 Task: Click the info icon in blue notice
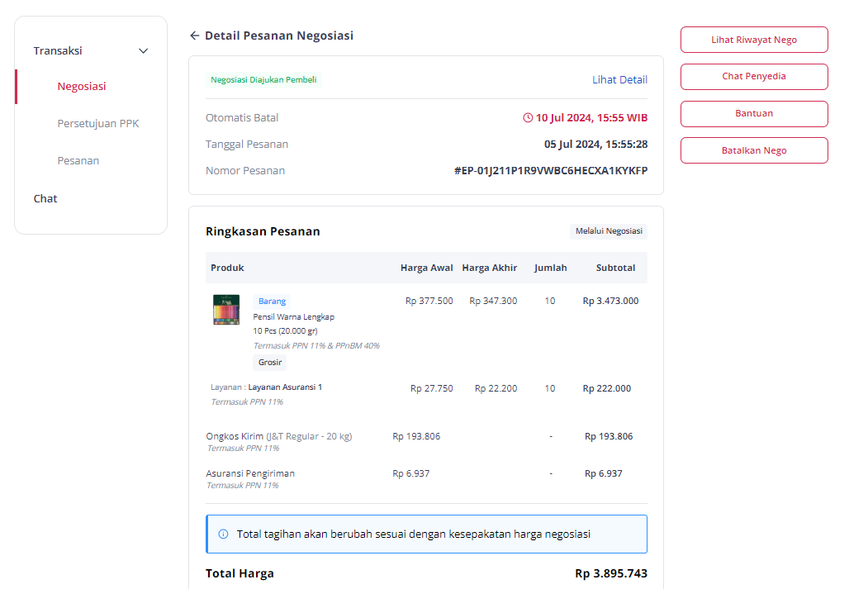pos(223,534)
